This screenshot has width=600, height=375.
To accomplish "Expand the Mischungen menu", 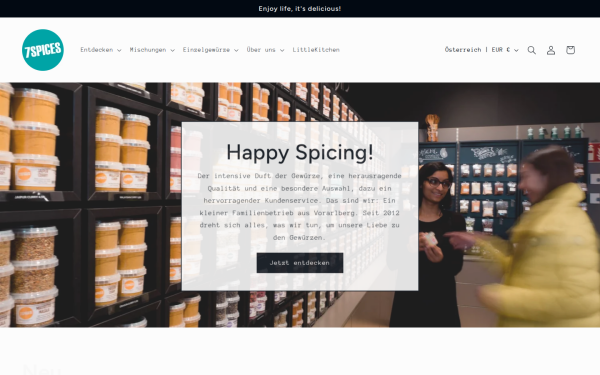I will pyautogui.click(x=152, y=50).
